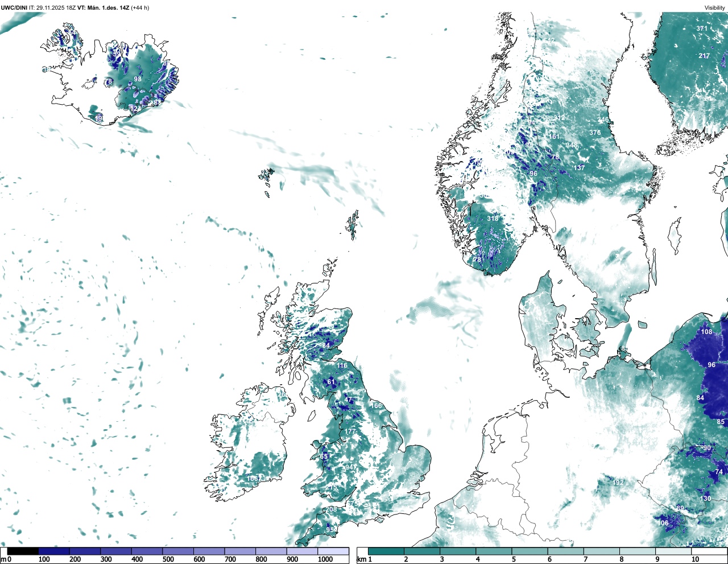Image resolution: width=728 pixels, height=564 pixels.
Task: Click the initial time '29.11.2025 18Z'
Action: [56, 7]
